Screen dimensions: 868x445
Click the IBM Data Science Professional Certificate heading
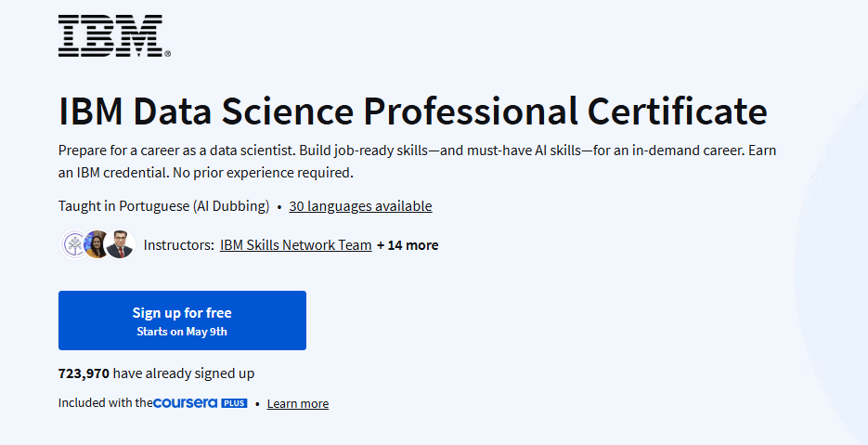coord(413,111)
